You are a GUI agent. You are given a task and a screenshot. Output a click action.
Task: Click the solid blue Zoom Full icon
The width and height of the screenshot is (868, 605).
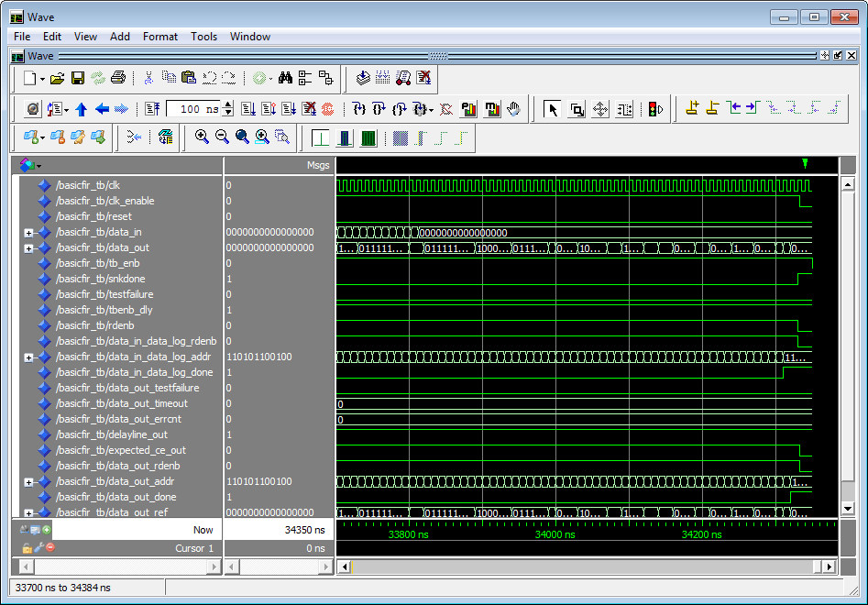pyautogui.click(x=242, y=137)
